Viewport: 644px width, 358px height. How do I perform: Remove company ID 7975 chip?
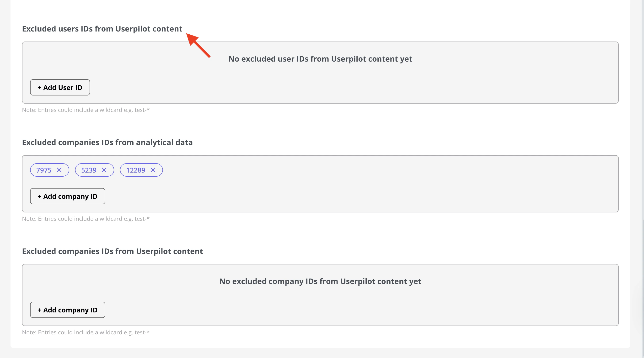[59, 170]
